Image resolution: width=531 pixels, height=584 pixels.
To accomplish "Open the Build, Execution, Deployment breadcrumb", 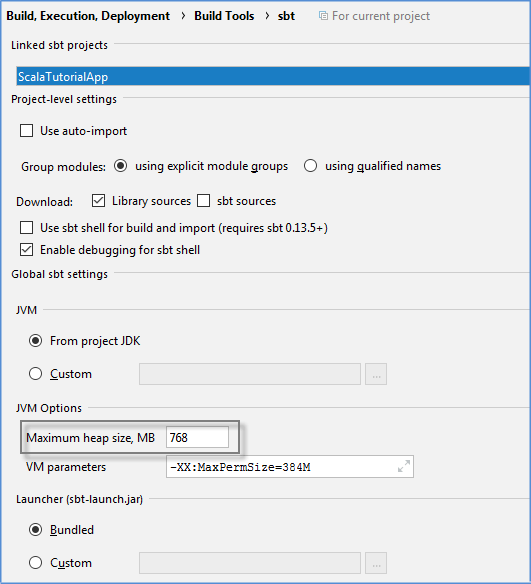I will [88, 16].
